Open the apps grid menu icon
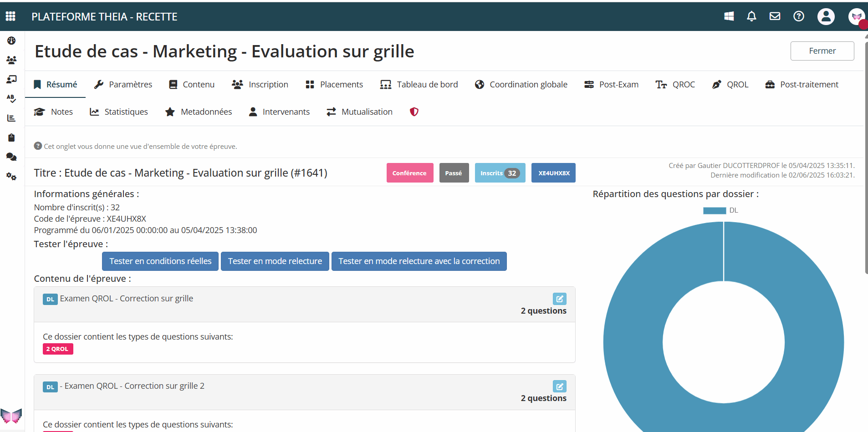Screen dimensions: 868x432 (10, 16)
